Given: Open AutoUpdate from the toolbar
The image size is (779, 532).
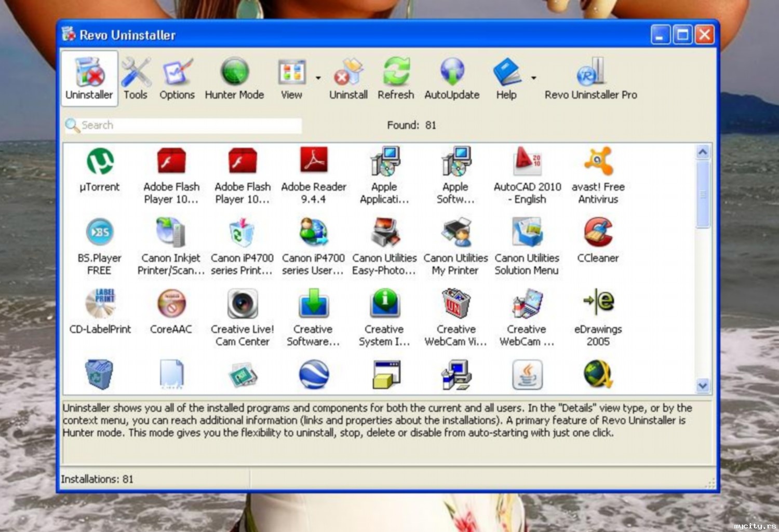Looking at the screenshot, I should [x=452, y=79].
